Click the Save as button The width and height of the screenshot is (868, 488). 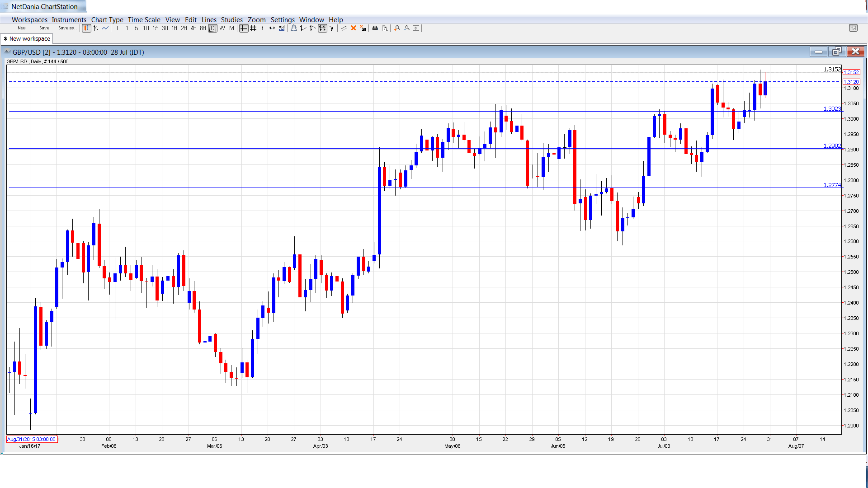(67, 28)
